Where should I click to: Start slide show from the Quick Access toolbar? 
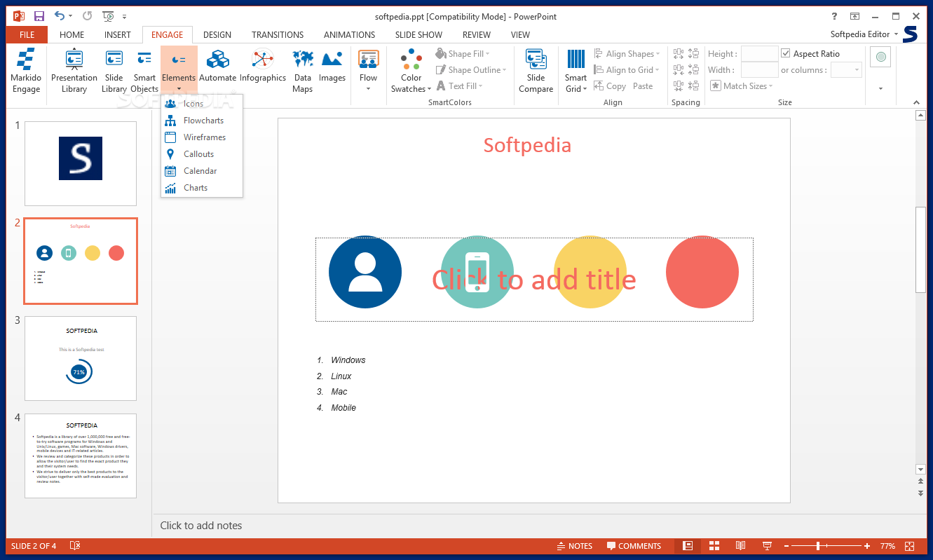point(108,15)
